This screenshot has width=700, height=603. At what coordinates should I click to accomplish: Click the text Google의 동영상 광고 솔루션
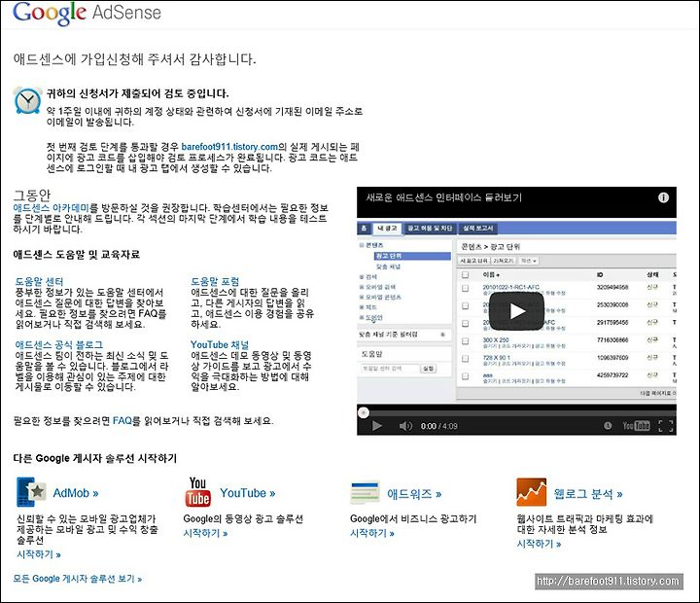click(x=243, y=518)
